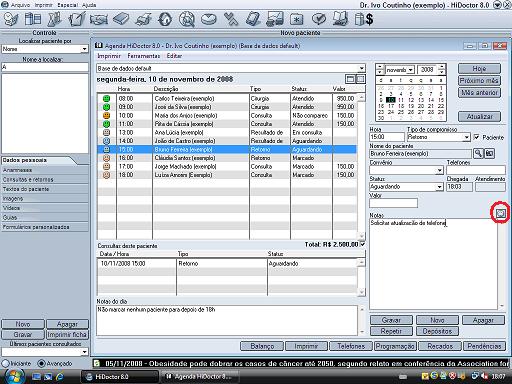This screenshot has width=512, height=384.
Task: Click the crossed tools toolbar icon
Action: tap(231, 19)
